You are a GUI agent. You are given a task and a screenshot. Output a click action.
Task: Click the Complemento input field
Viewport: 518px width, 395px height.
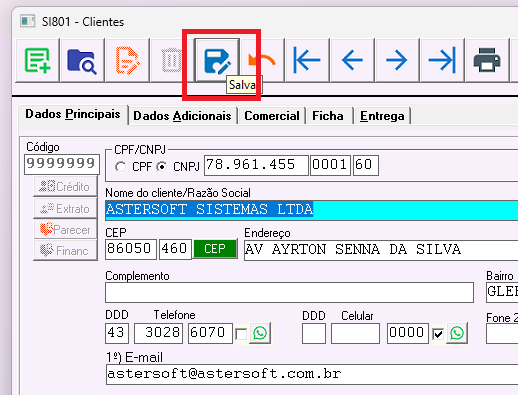click(289, 293)
